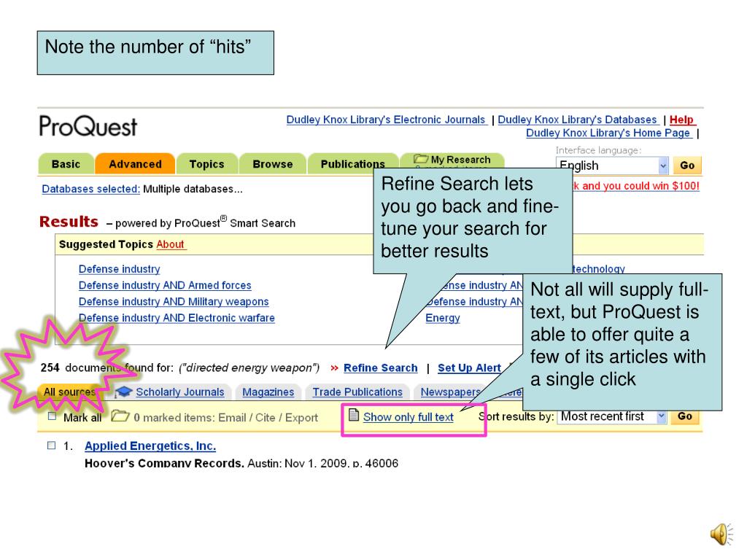The width and height of the screenshot is (747, 560).
Task: Click the About link beside Suggested Topics
Action: (171, 244)
